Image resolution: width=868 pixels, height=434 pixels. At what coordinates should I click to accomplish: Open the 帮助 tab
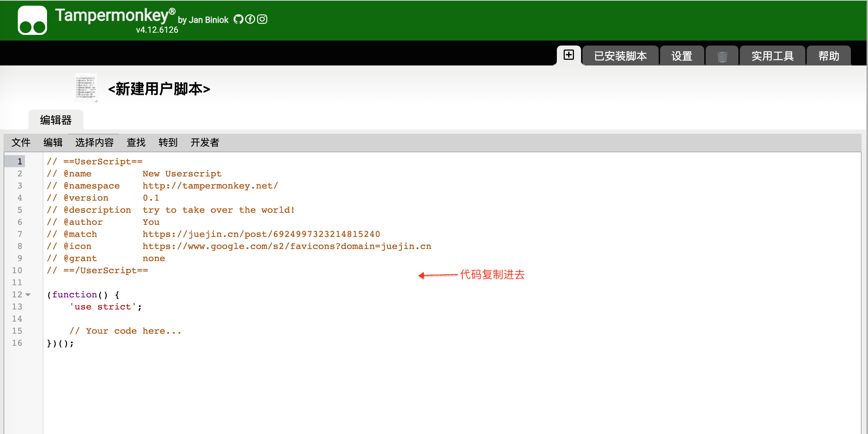pos(828,56)
